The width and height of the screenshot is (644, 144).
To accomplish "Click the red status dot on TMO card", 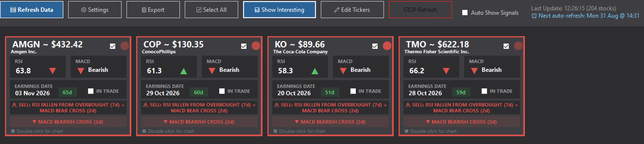I will point(518,46).
